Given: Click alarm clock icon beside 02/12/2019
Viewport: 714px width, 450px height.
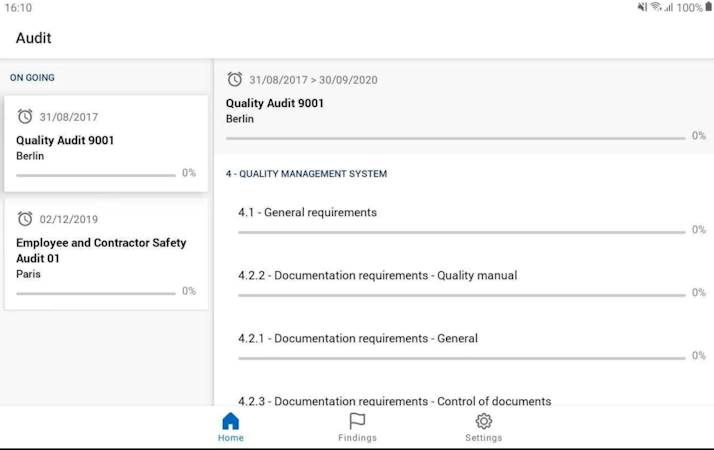Looking at the screenshot, I should pyautogui.click(x=25, y=219).
